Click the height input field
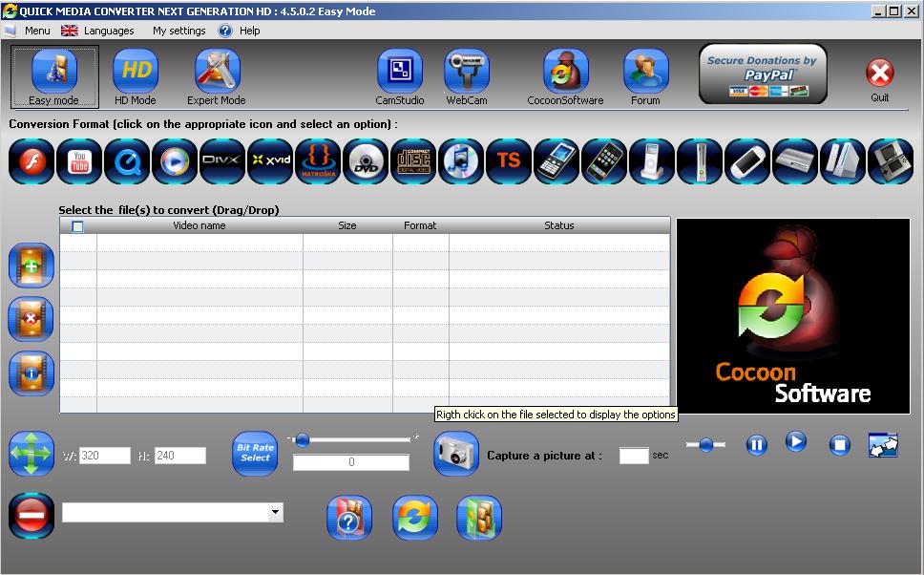 pyautogui.click(x=180, y=456)
